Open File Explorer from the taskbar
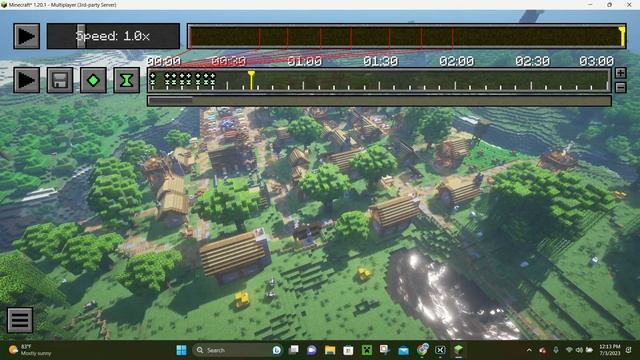Viewport: 640px width, 360px height. click(x=330, y=350)
